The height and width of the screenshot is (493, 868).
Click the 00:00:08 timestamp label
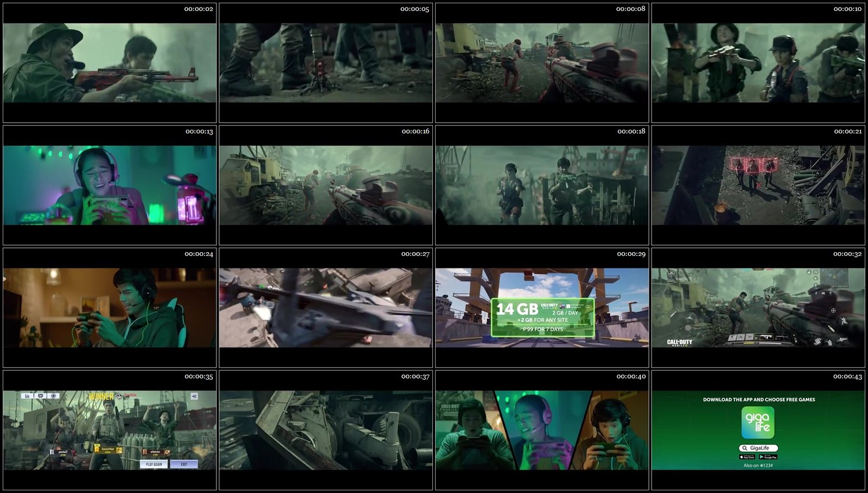pyautogui.click(x=631, y=9)
